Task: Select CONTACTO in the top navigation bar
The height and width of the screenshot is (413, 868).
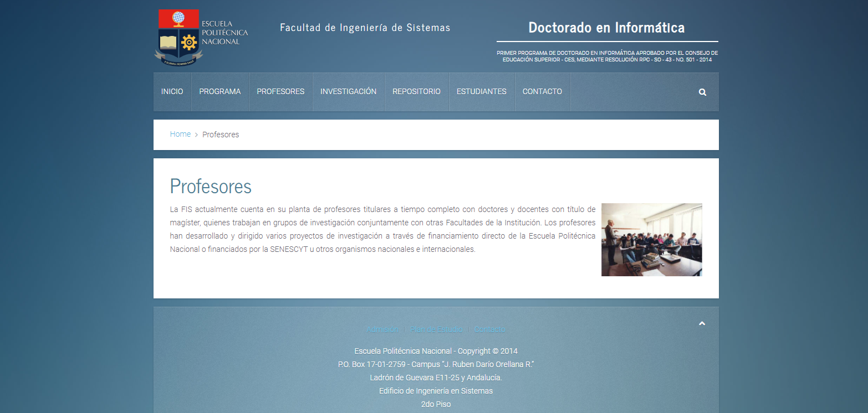Action: pos(542,92)
